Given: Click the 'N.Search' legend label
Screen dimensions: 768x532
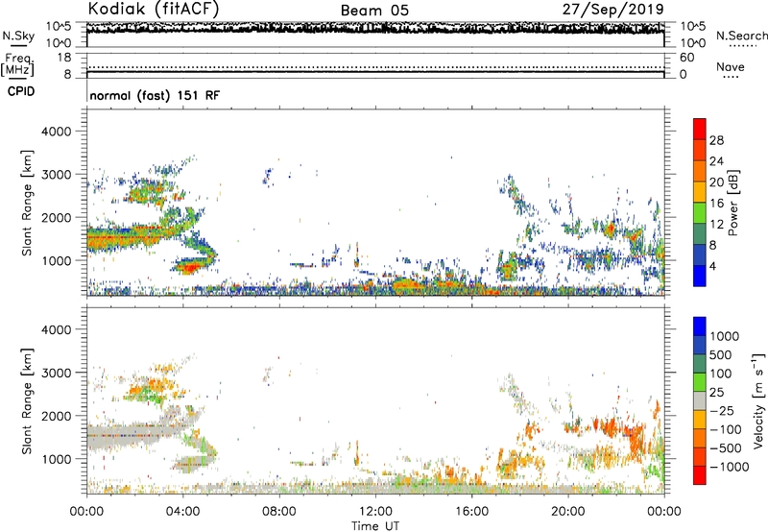Looking at the screenshot, I should click(741, 36).
